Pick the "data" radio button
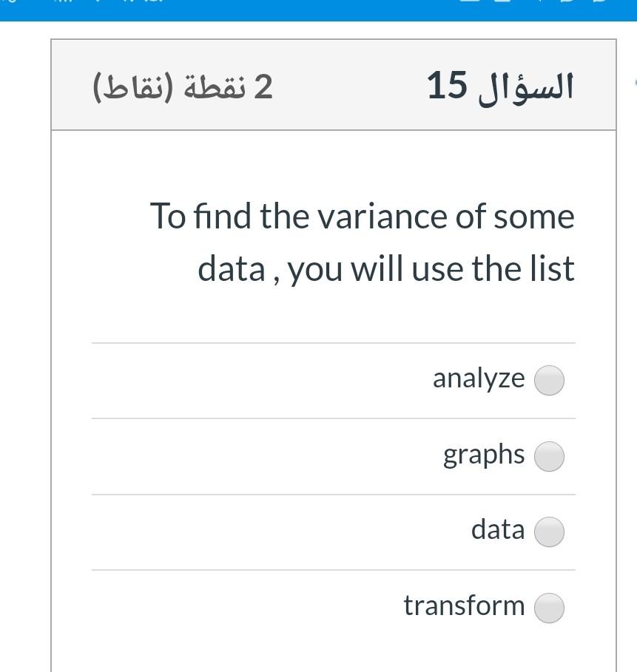 (549, 532)
